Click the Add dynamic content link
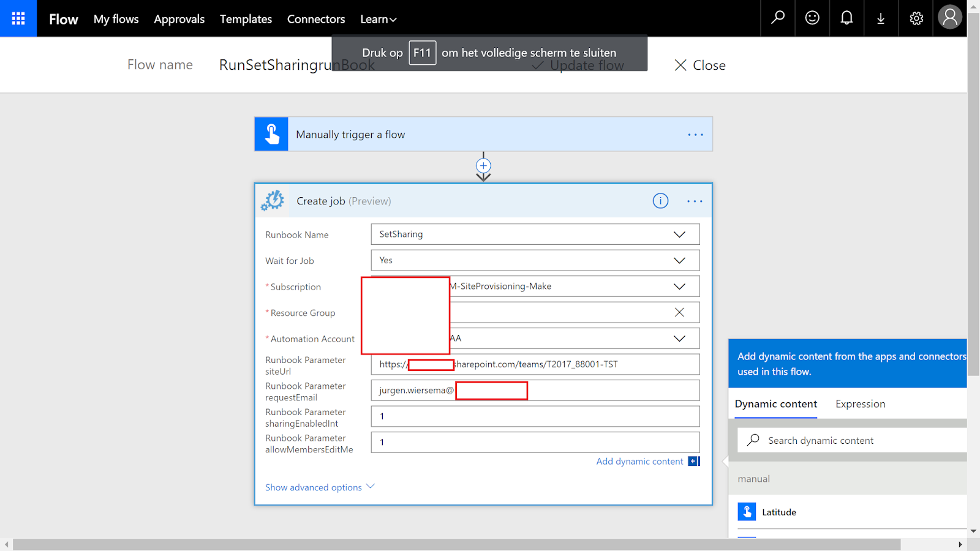 pos(639,461)
